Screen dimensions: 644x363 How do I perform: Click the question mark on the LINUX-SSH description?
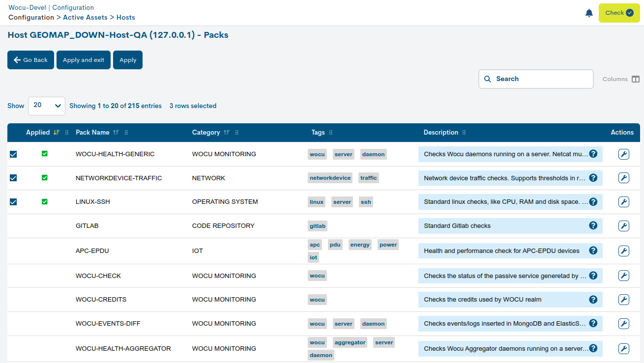point(593,201)
